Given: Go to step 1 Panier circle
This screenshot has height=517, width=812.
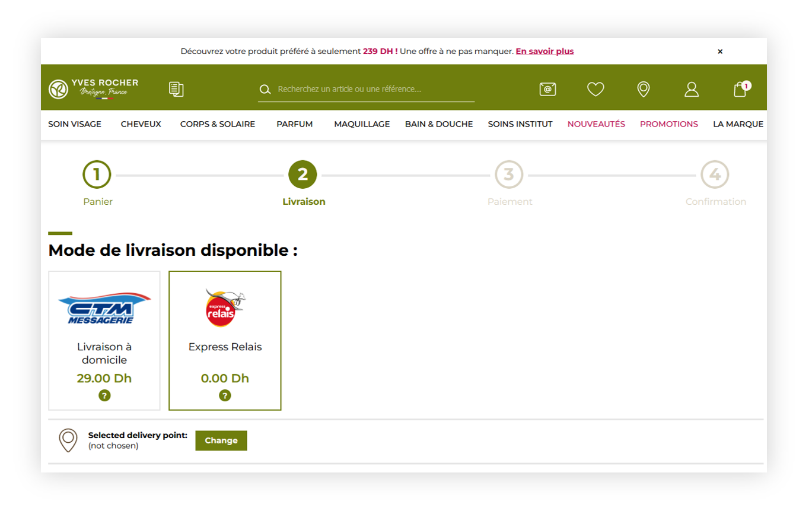Looking at the screenshot, I should point(97,175).
